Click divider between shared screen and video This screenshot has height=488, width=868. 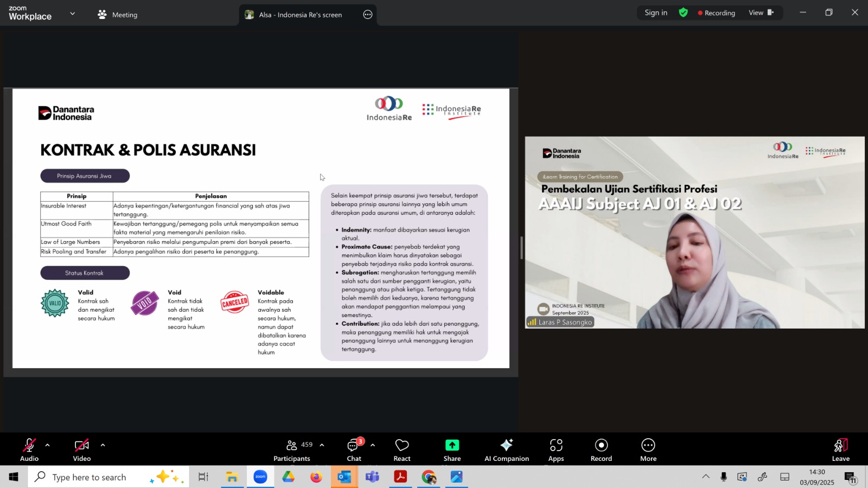point(521,248)
